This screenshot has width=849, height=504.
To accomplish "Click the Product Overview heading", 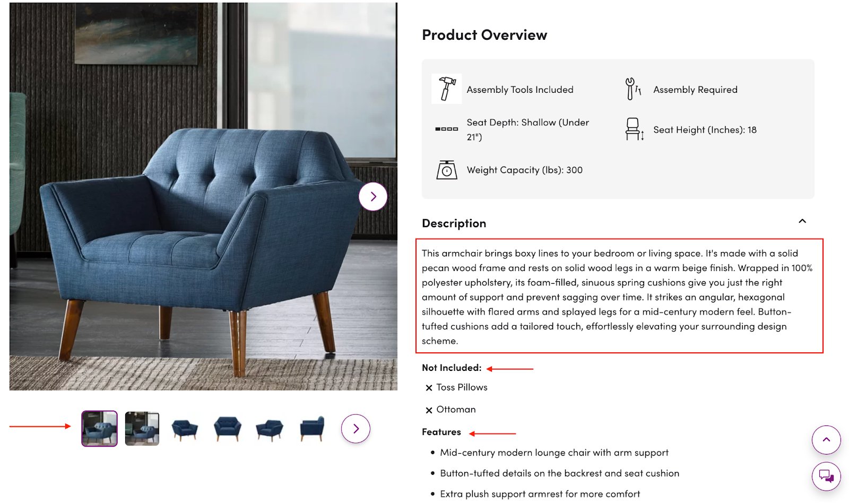I will (484, 35).
